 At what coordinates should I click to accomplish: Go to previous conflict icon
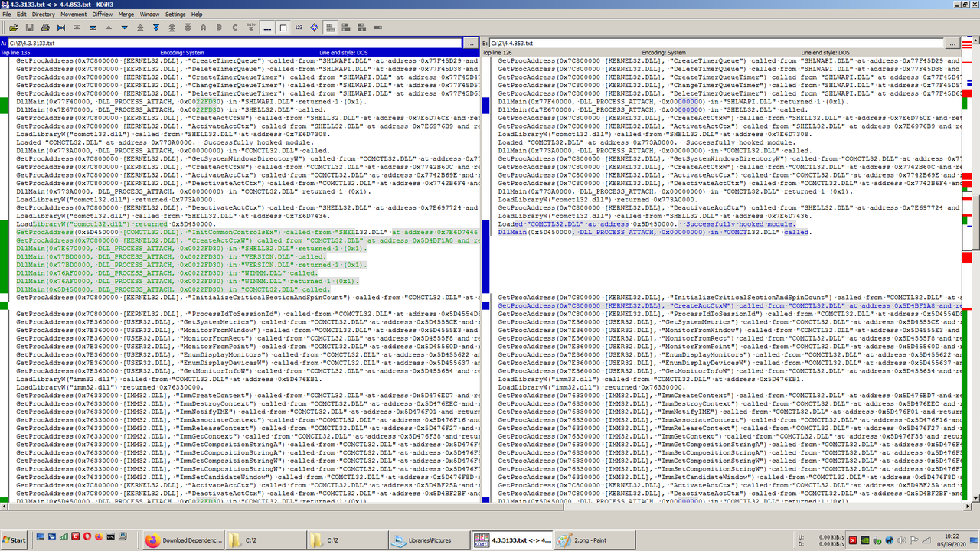coord(140,28)
